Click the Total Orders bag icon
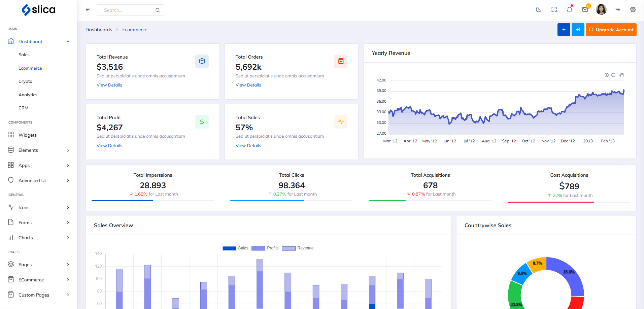Screen dimensions: 644x309 [x=341, y=61]
